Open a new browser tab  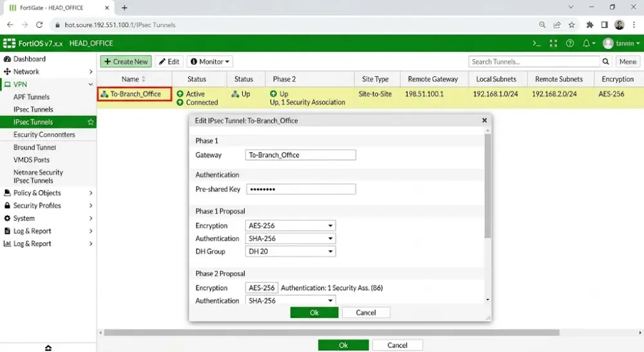[x=124, y=7]
